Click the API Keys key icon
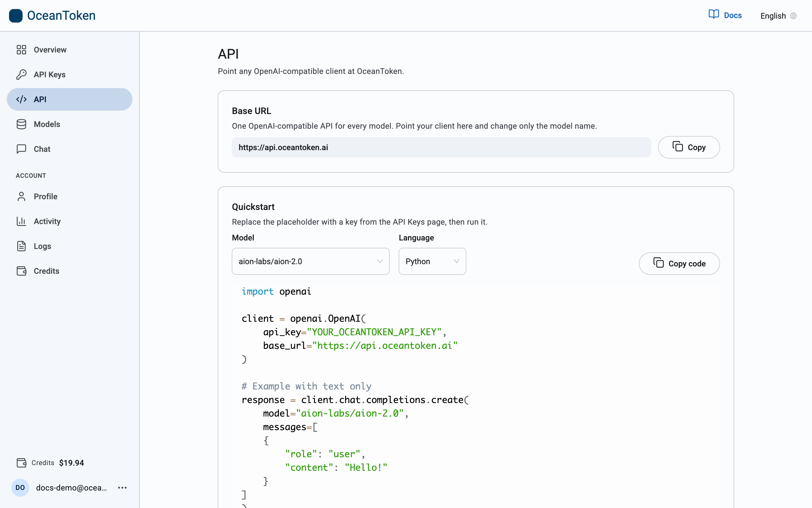 coord(21,75)
